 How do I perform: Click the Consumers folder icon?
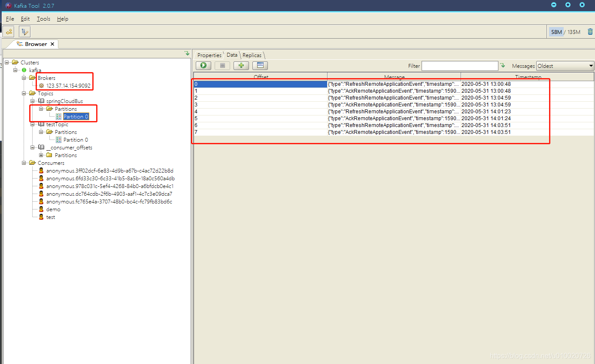[x=33, y=163]
